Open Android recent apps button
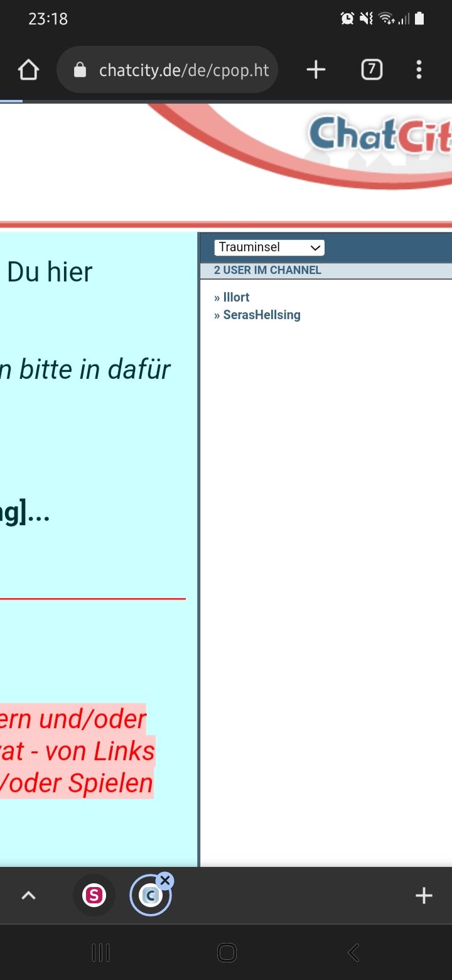Screen dimensions: 452x980 100,953
